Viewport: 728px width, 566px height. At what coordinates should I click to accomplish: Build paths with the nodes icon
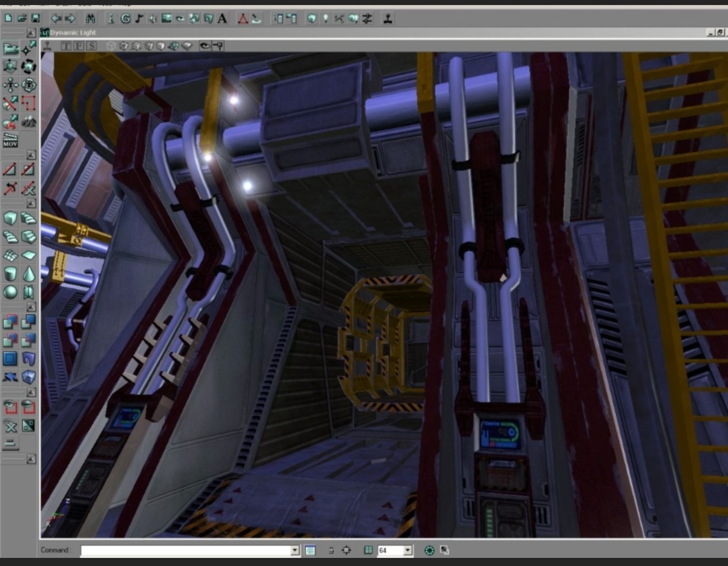click(x=339, y=19)
